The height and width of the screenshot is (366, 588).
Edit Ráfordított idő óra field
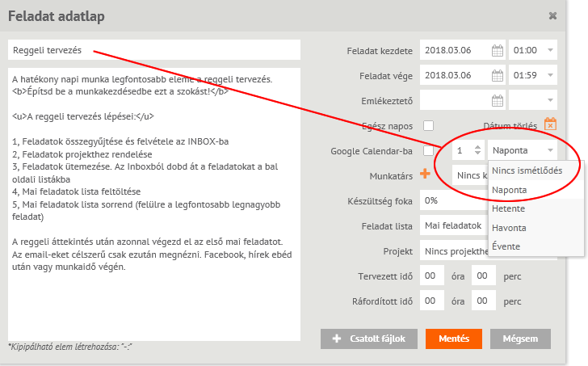click(432, 301)
